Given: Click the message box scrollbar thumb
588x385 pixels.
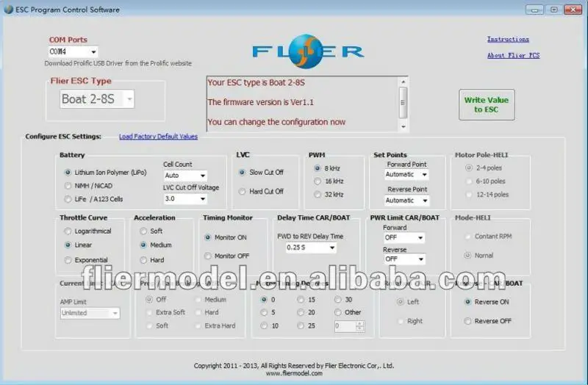Looking at the screenshot, I should click(404, 102).
